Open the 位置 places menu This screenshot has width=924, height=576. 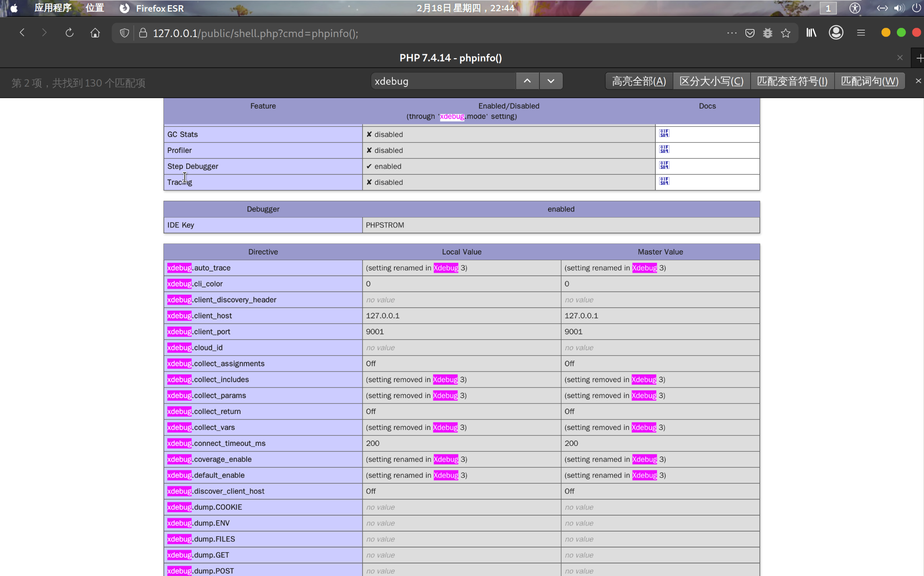coord(94,8)
